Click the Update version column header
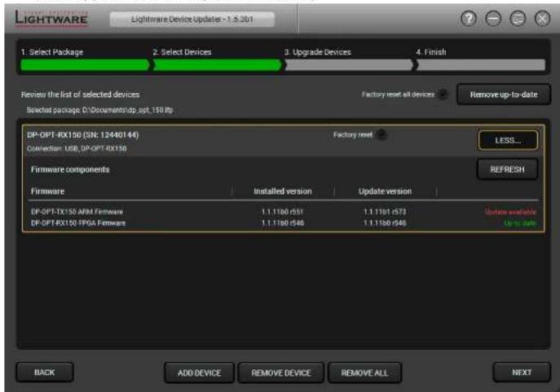 (x=385, y=192)
